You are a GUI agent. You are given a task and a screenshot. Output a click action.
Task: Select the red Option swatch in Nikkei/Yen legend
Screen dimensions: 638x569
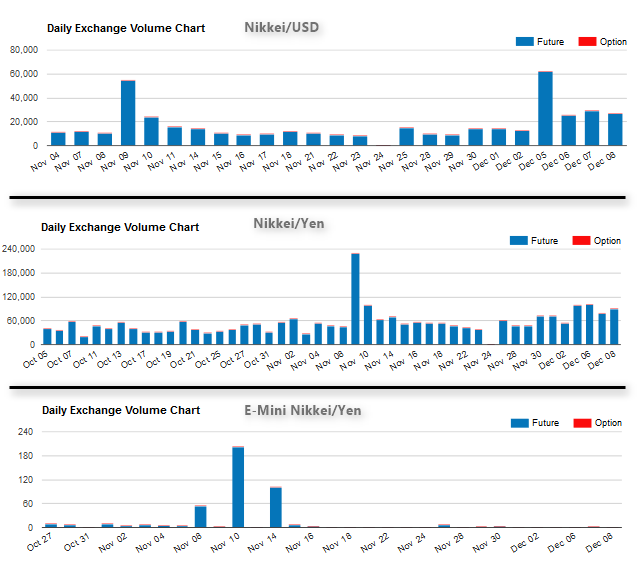point(581,241)
